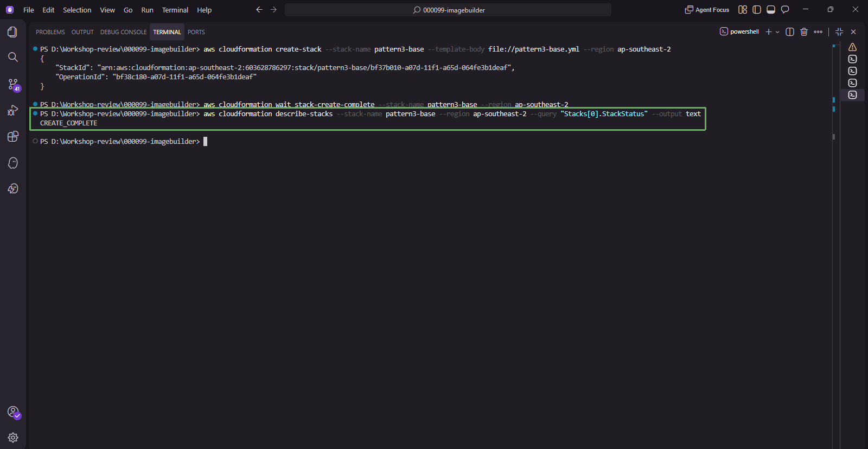Click the purple app logo icon
Image resolution: width=868 pixels, height=449 pixels.
tap(10, 10)
